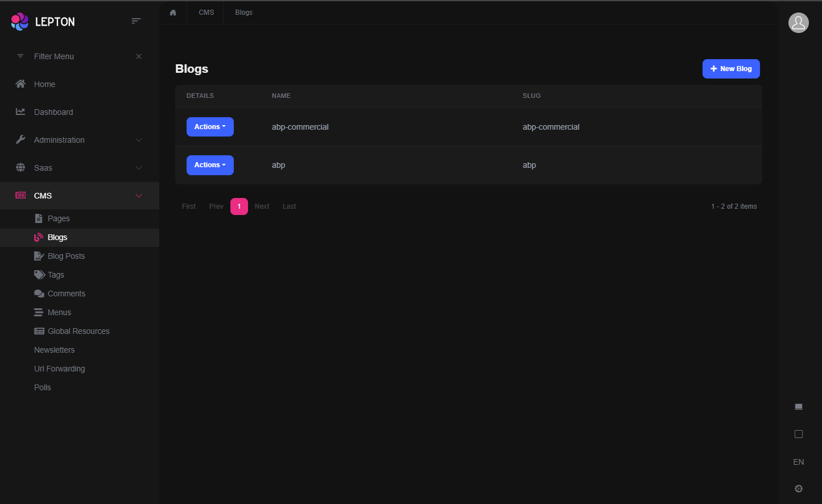Screen dimensions: 822x504
Task: Open Dashboard from the sidebar
Action: [53, 112]
